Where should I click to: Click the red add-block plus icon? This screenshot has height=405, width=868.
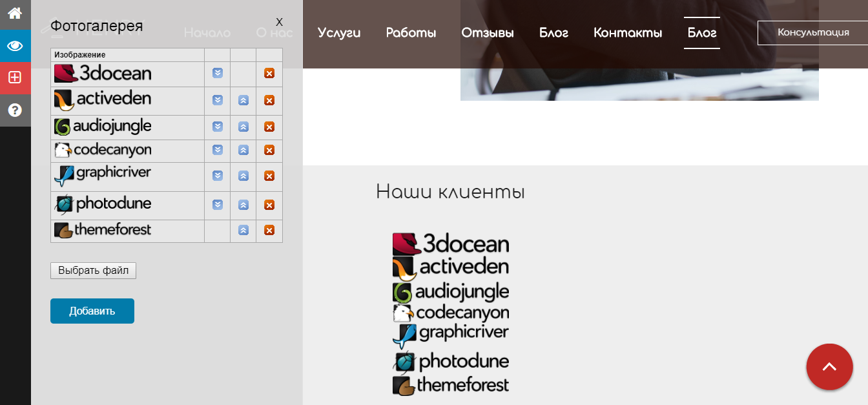[x=15, y=78]
